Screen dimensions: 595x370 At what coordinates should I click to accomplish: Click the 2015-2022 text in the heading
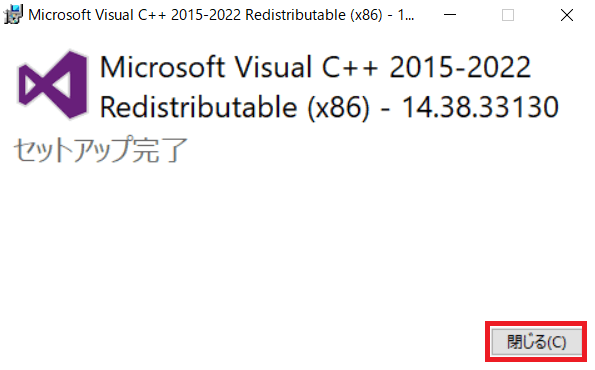460,67
